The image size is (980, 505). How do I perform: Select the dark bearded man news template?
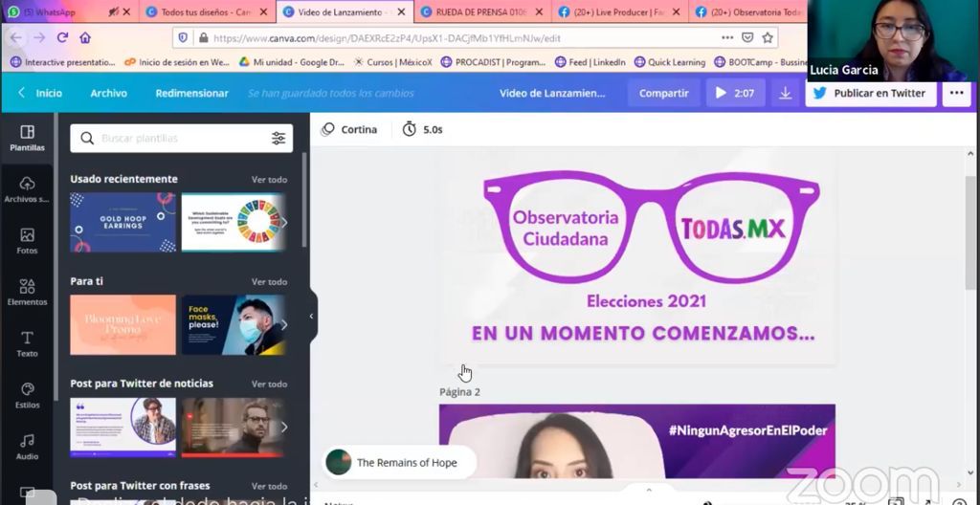[x=233, y=428]
